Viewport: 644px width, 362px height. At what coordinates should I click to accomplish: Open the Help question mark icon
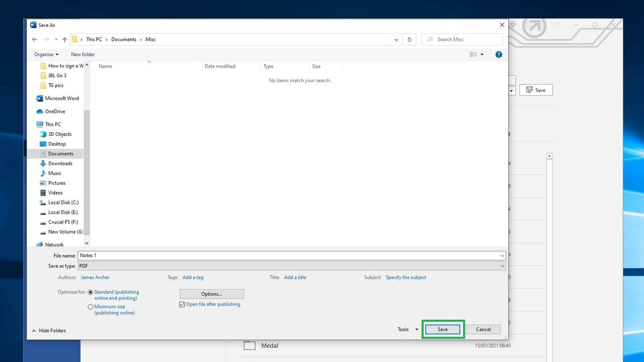point(498,54)
